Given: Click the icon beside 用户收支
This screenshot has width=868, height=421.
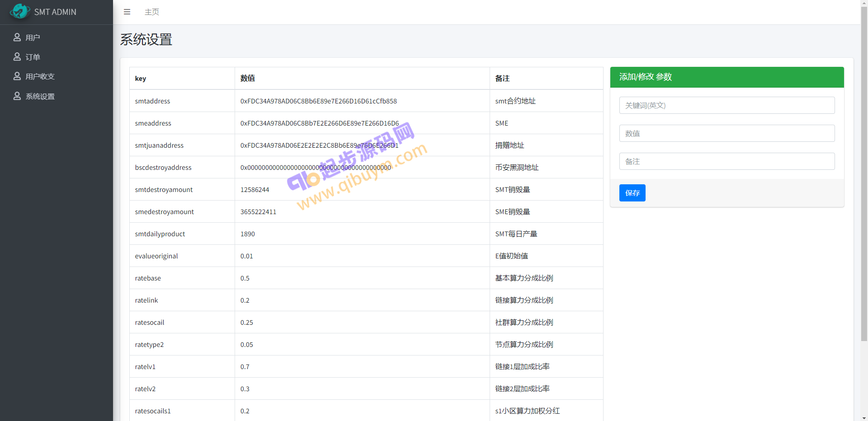Looking at the screenshot, I should tap(17, 76).
